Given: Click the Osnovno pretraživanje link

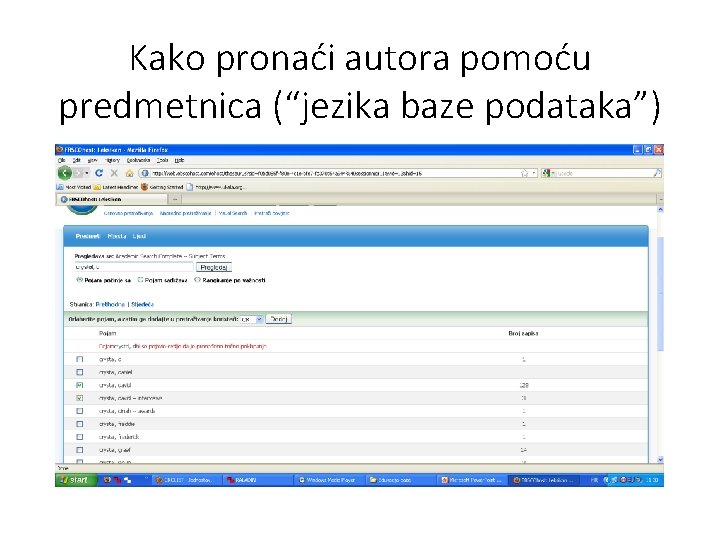Looking at the screenshot, I should click(128, 213).
